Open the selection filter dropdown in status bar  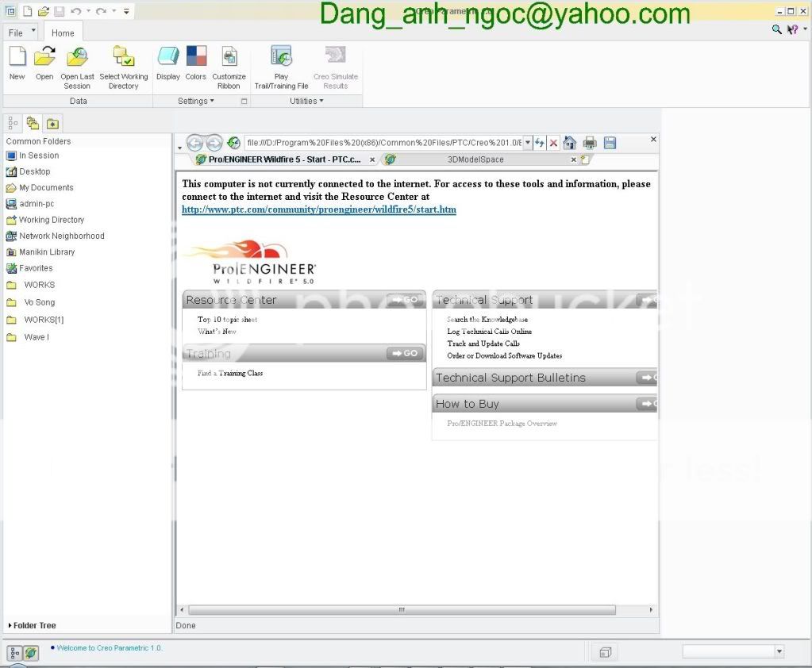click(x=779, y=651)
